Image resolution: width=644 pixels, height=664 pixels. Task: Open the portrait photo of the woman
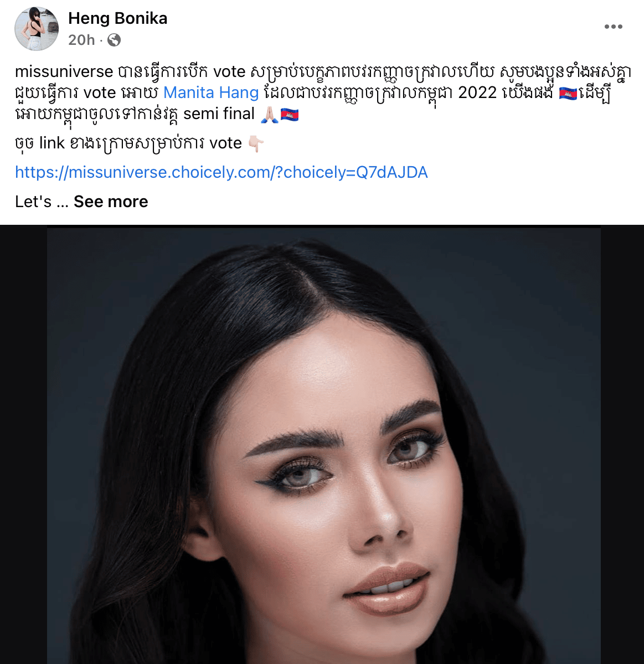pyautogui.click(x=324, y=446)
